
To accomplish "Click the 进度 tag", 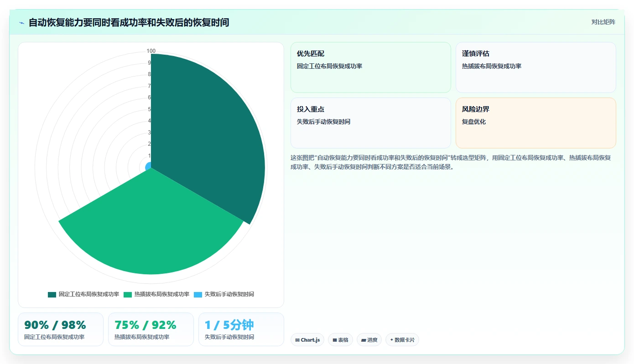I will point(369,340).
